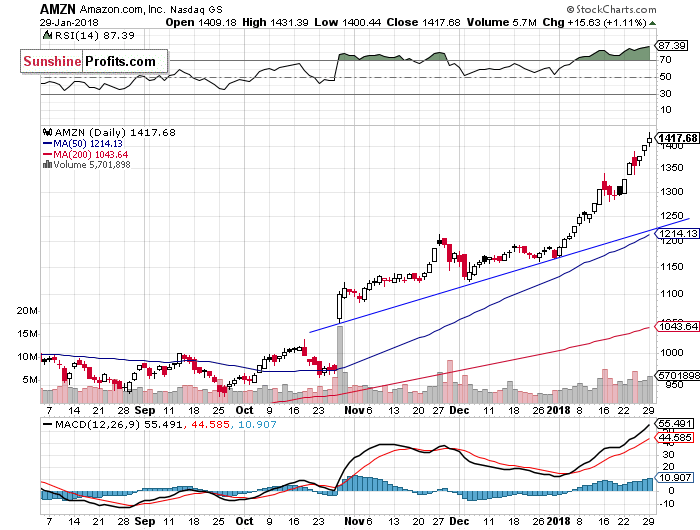
Task: Click the 1214.13 MA(50) axis tag
Action: coord(678,234)
